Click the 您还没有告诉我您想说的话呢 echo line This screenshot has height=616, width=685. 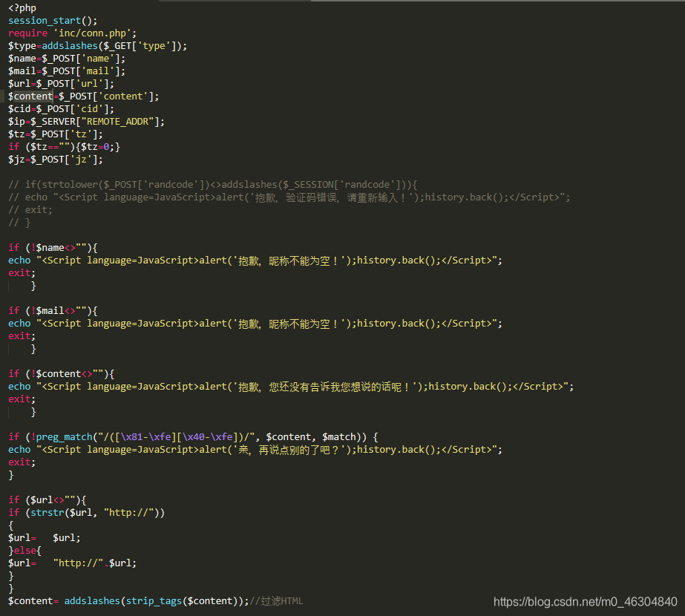(x=290, y=387)
